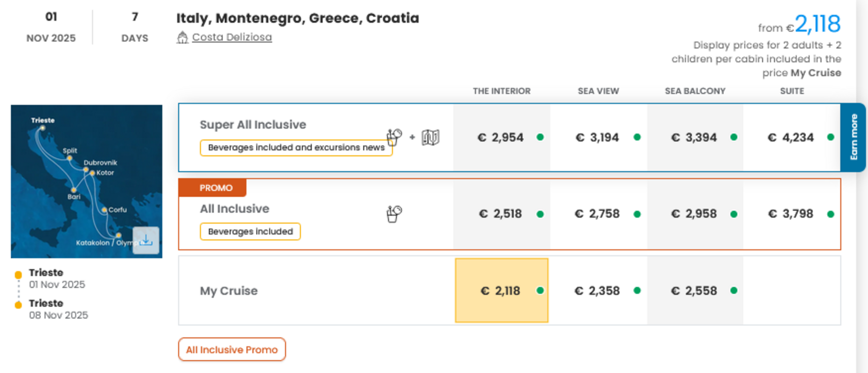Click the Beverages included badge
This screenshot has width=868, height=373.
click(250, 231)
